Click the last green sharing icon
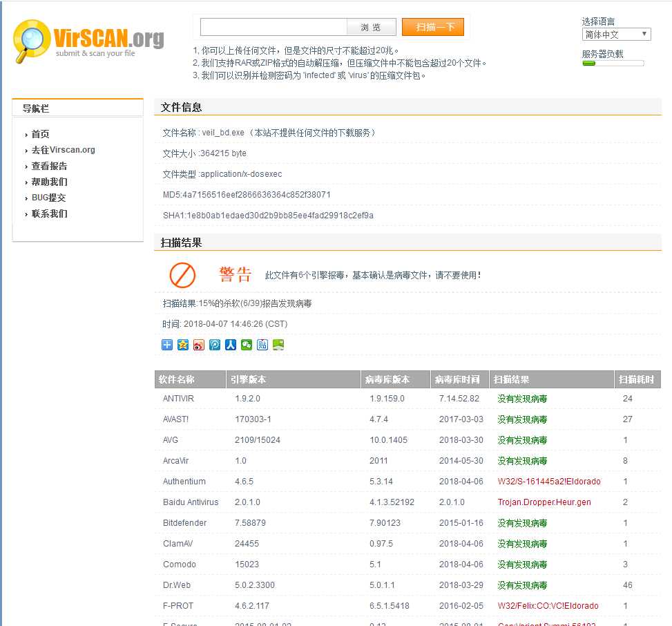This screenshot has height=626, width=672. point(278,344)
